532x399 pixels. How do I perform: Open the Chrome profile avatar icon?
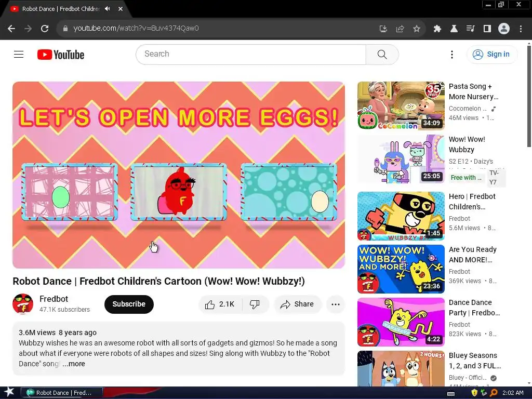coord(504,29)
